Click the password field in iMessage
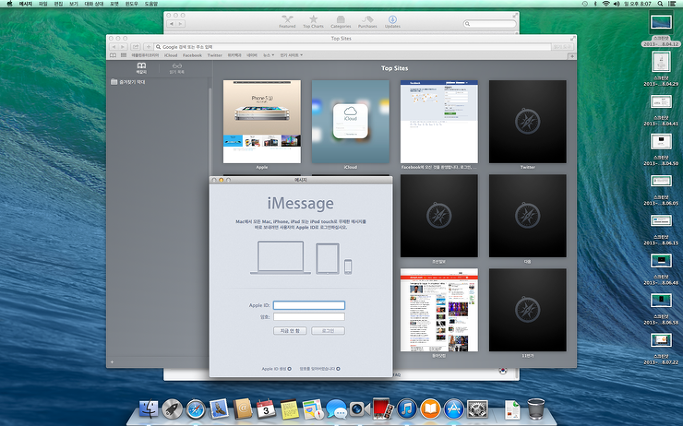683x426 pixels. (x=309, y=317)
